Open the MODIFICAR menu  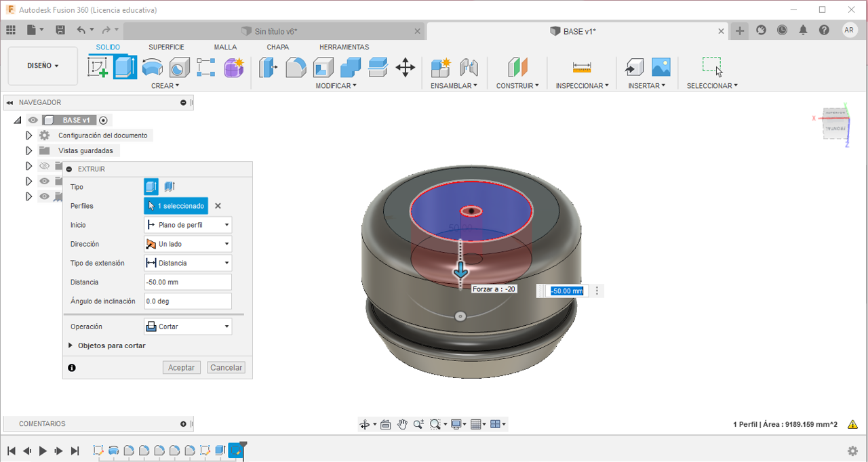pos(336,86)
